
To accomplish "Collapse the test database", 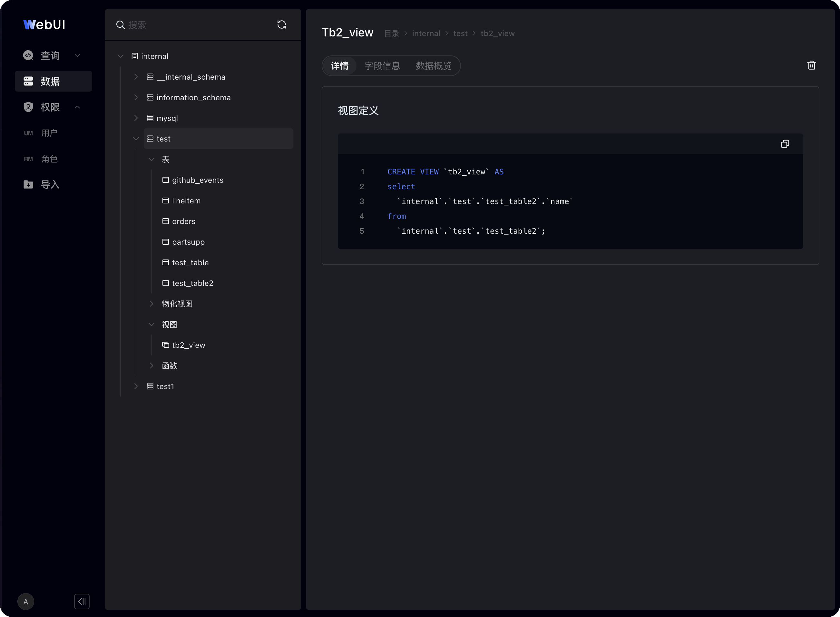I will (x=136, y=139).
